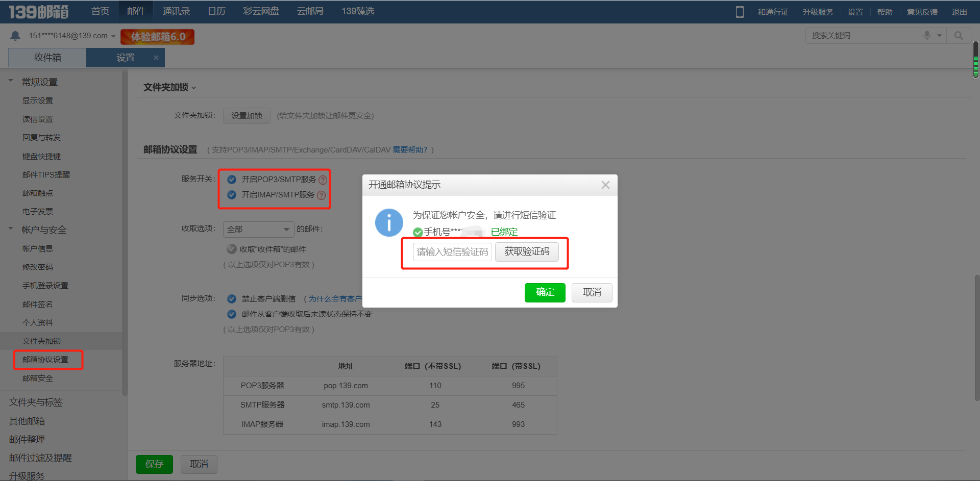Viewport: 980px width, 481px height.
Task: Click 退出 to log out
Action: click(959, 12)
